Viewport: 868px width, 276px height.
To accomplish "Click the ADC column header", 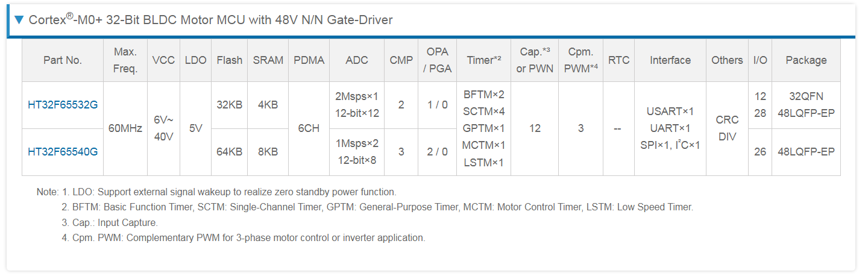I will point(357,60).
